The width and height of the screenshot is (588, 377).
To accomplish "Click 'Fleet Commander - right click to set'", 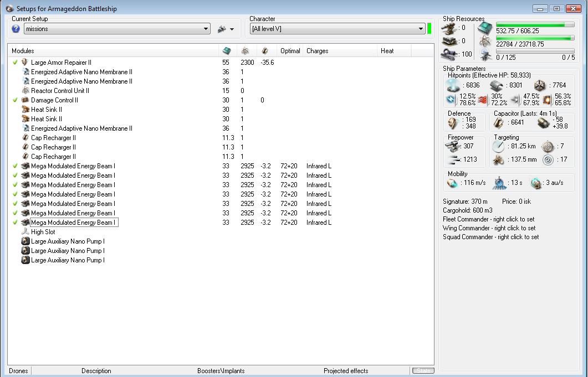I will [x=489, y=219].
